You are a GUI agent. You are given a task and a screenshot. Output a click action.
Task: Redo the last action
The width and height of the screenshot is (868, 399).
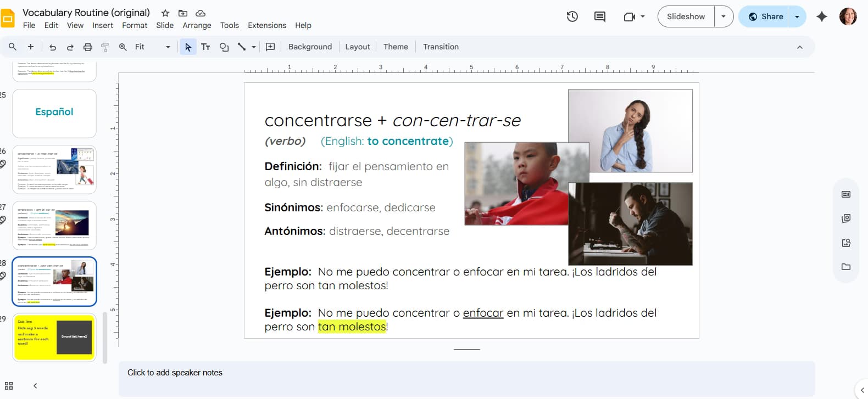point(70,47)
